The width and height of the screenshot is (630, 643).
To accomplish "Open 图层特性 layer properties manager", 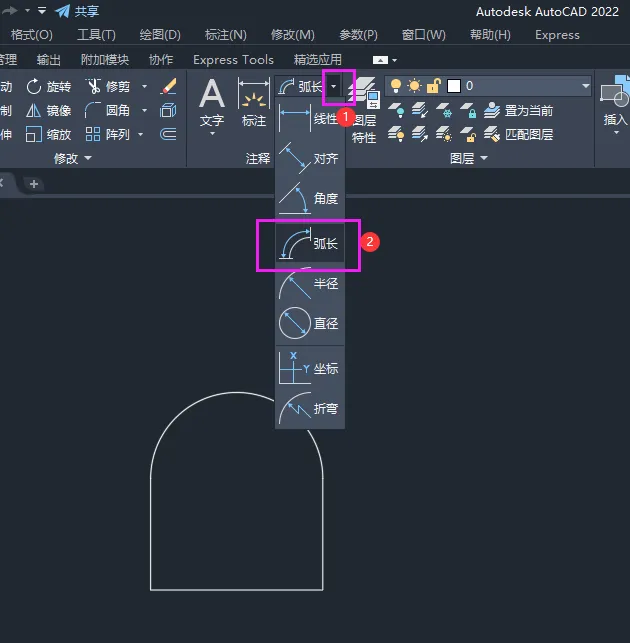I will [x=363, y=111].
